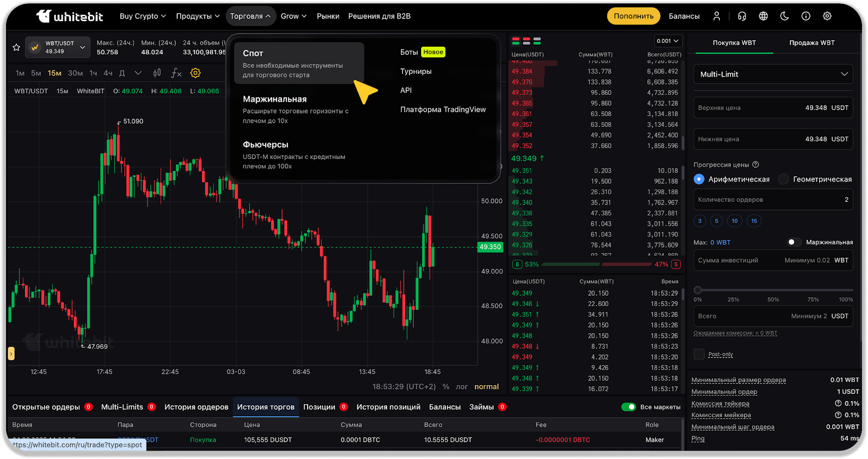Select Фьючерсы from the Торговля menu

point(266,145)
